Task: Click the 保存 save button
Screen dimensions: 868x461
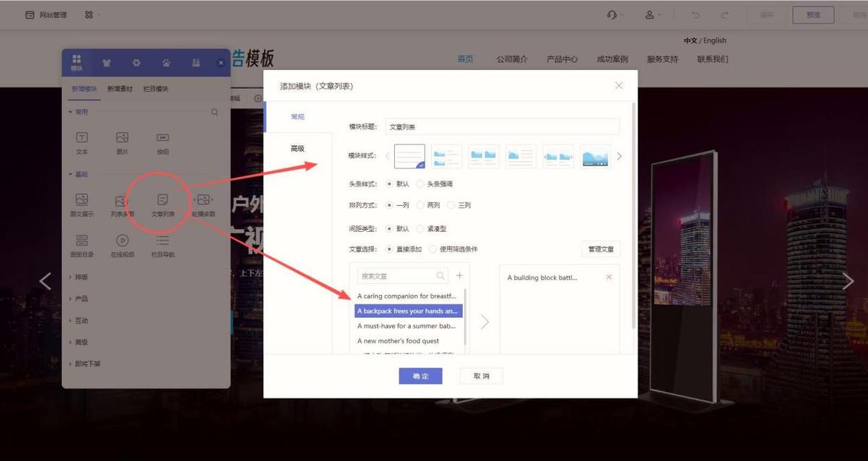Action: 767,14
